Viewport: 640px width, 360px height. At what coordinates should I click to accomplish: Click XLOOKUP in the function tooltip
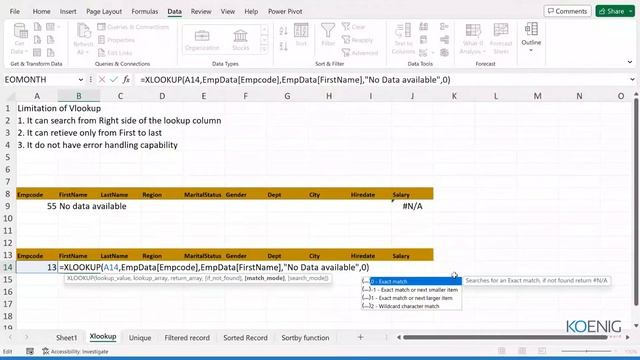tap(78, 278)
